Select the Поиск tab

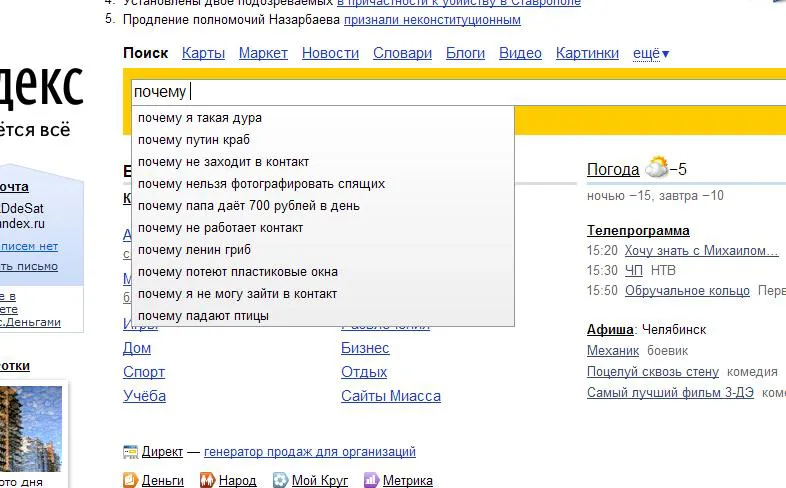coord(145,53)
